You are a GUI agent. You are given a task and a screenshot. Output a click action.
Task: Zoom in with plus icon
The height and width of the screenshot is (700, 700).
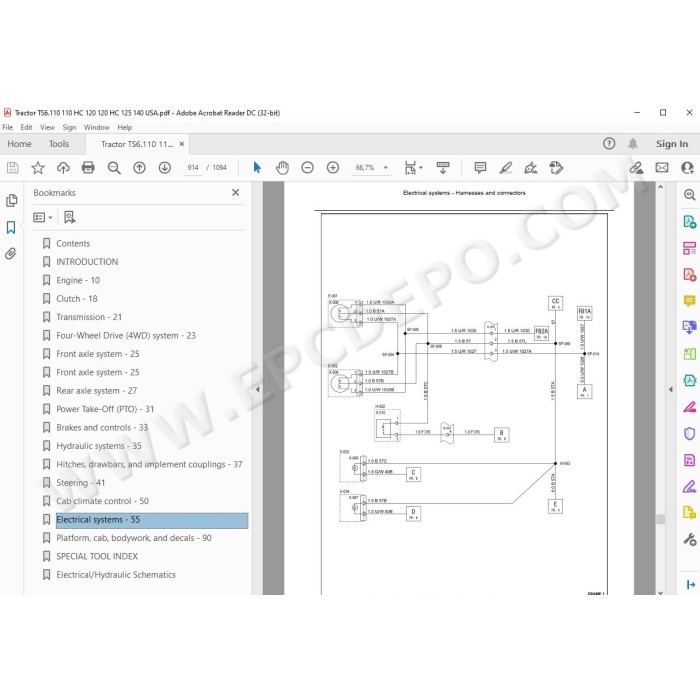tap(333, 168)
